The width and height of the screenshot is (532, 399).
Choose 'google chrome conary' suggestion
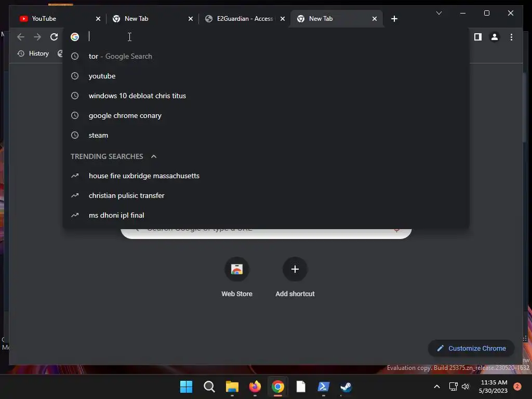point(265,115)
